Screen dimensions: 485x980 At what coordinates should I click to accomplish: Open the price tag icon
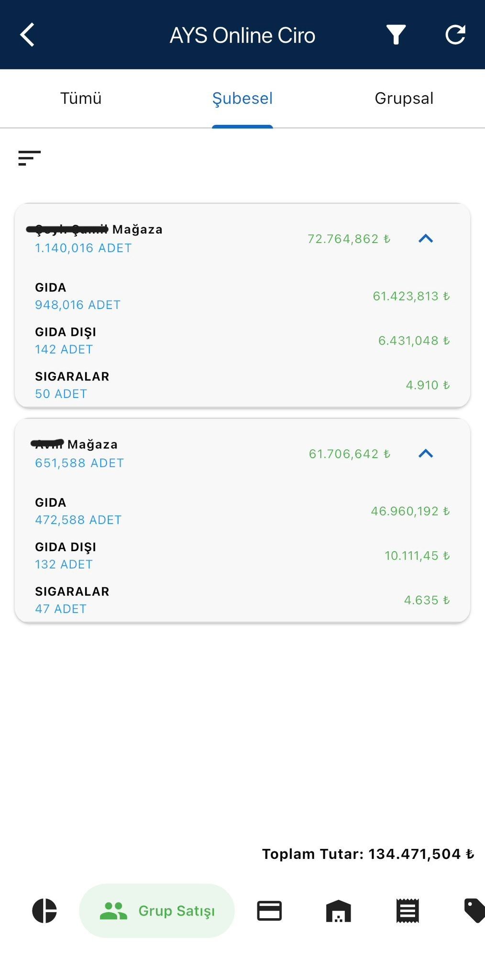click(x=474, y=911)
